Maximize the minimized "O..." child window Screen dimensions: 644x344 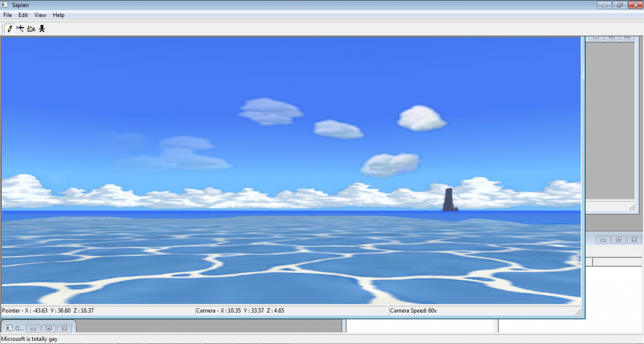click(x=49, y=328)
